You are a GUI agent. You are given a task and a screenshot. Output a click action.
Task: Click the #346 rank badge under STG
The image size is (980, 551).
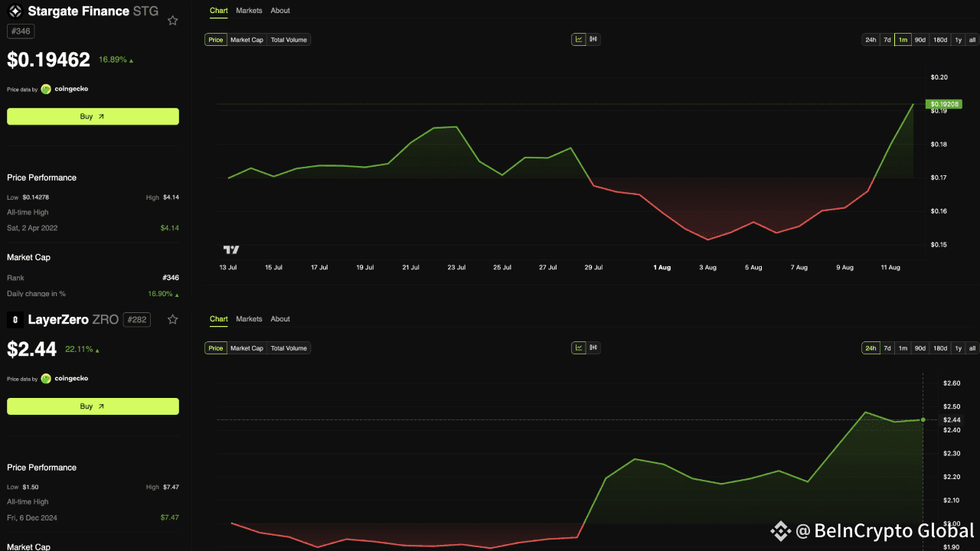(21, 31)
